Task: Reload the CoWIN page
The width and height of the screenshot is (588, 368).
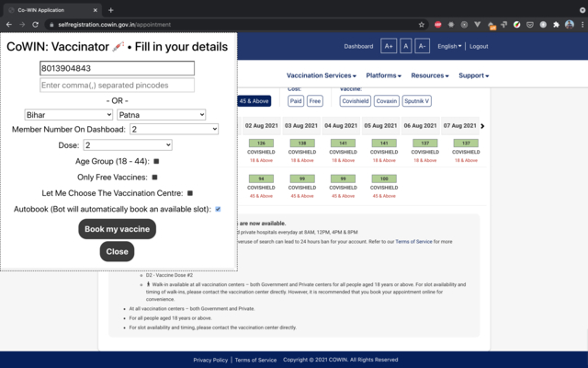Action: click(x=35, y=25)
